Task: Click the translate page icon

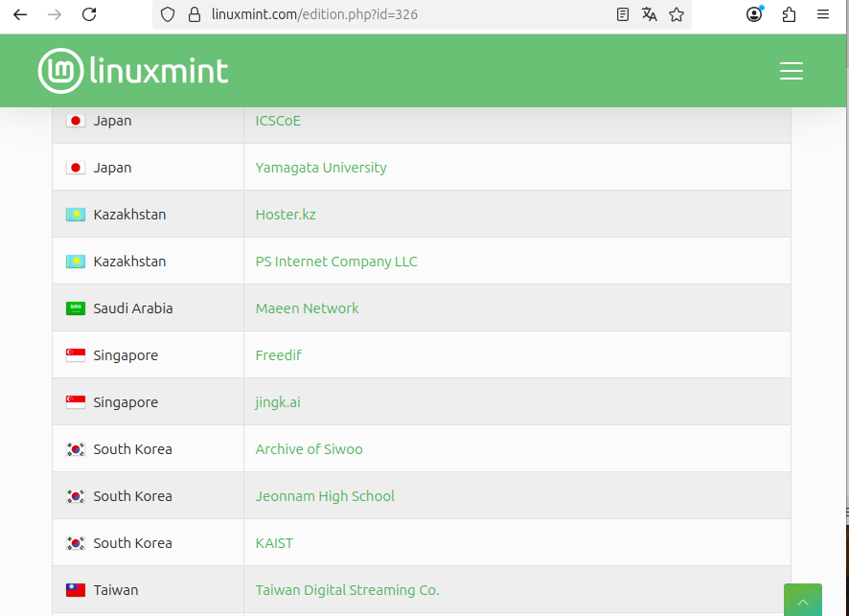Action: click(x=650, y=14)
